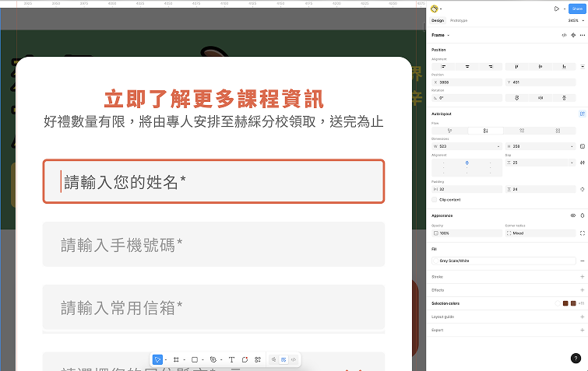This screenshot has width=588, height=371.
Task: Set flow to horizontal
Action: pyautogui.click(x=522, y=131)
